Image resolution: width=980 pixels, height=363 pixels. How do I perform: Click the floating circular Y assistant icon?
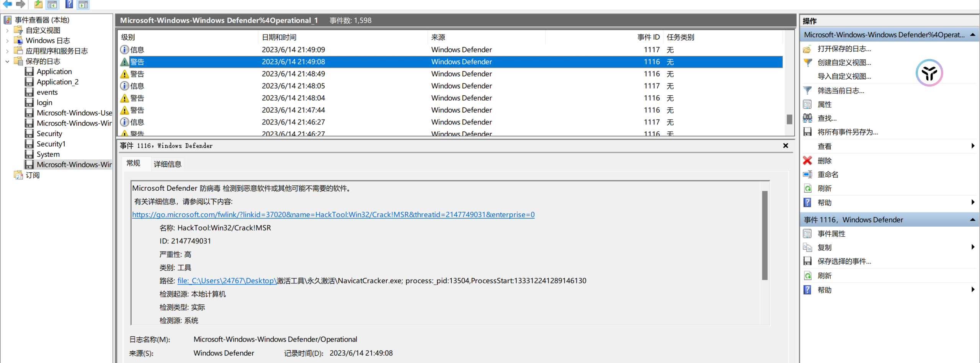click(x=929, y=73)
